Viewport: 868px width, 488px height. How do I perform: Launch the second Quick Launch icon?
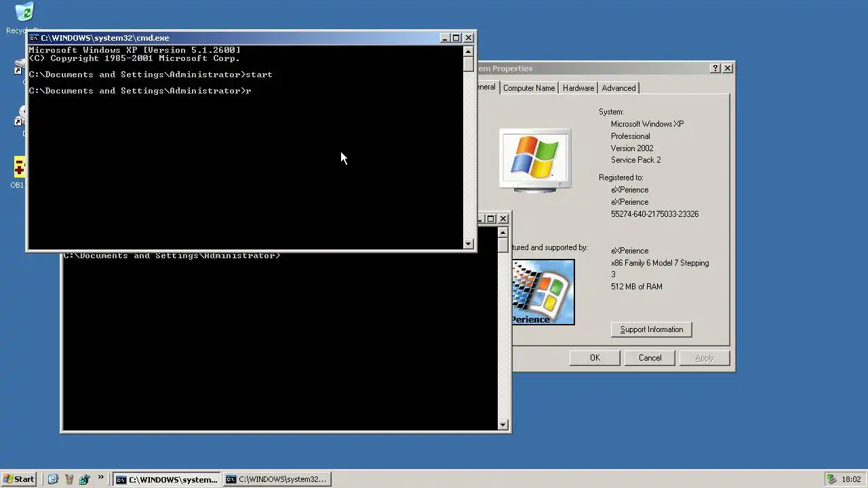[68, 479]
